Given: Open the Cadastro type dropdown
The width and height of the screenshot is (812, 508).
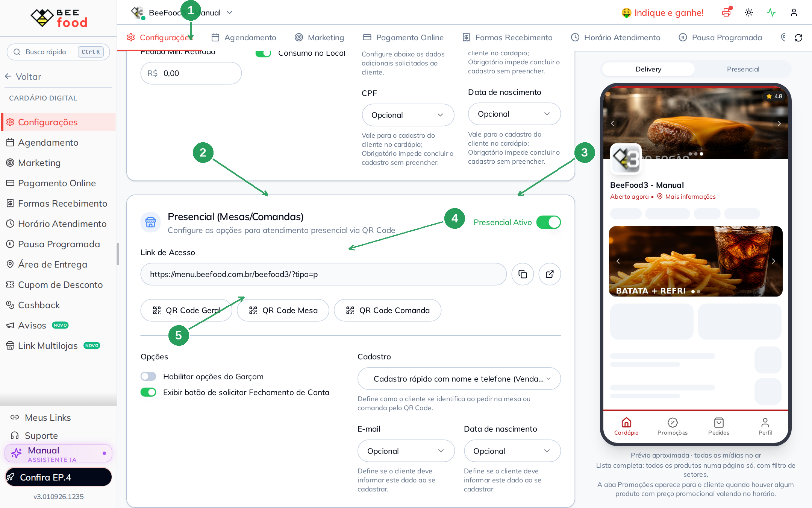Looking at the screenshot, I should click(459, 379).
